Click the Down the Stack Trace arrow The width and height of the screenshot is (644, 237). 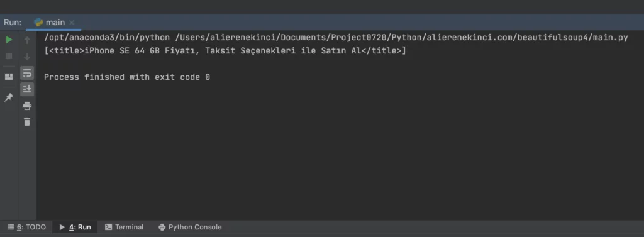[27, 57]
